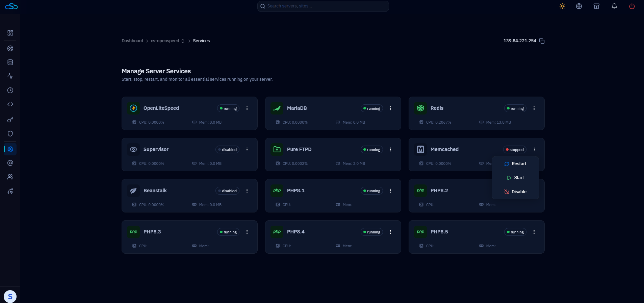Open the PHP8.5 three-dot options menu

(534, 232)
